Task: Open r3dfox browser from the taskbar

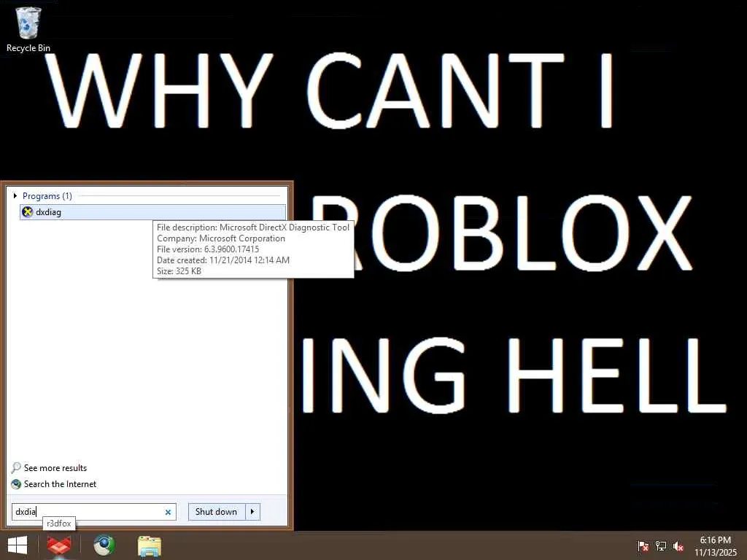Action: pyautogui.click(x=59, y=545)
